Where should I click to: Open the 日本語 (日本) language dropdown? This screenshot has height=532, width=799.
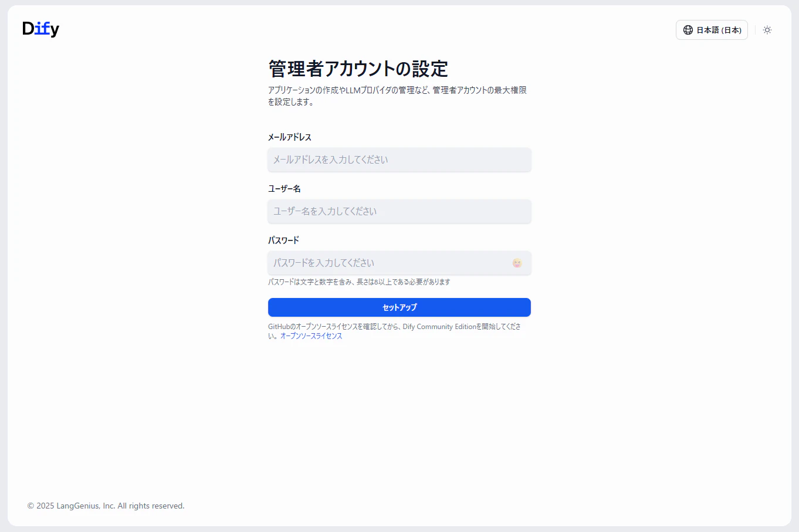[712, 30]
